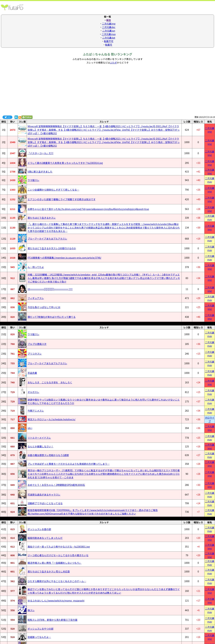The image size is (215, 644).
Task: Open thread V西に新入生がきました
Action: tap(40, 172)
